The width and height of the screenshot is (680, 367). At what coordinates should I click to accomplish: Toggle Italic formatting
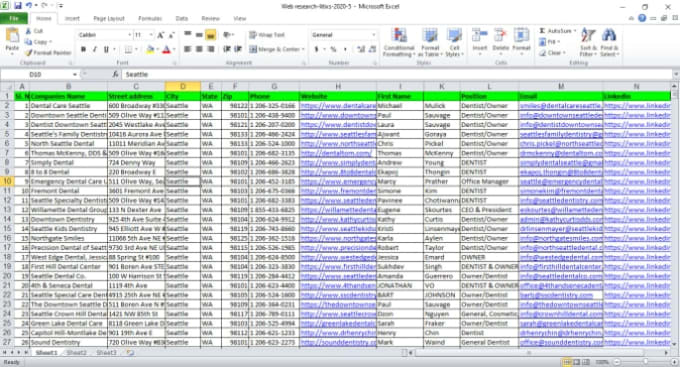[x=95, y=49]
